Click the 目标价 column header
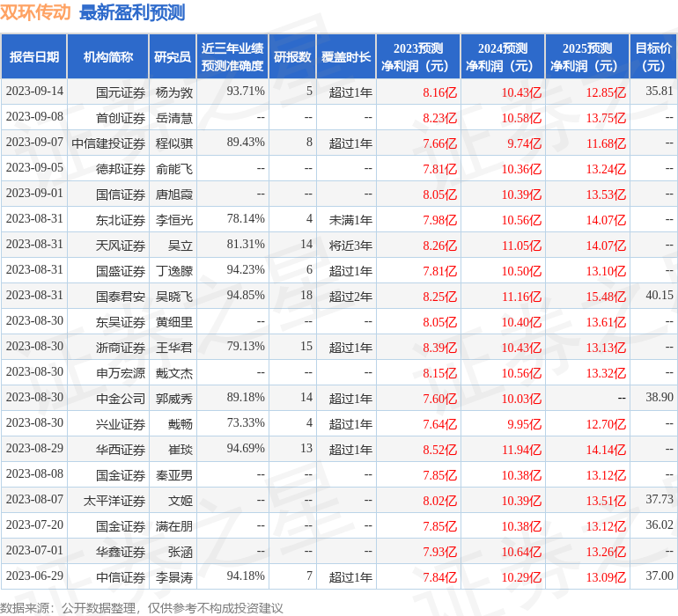 coord(653,56)
